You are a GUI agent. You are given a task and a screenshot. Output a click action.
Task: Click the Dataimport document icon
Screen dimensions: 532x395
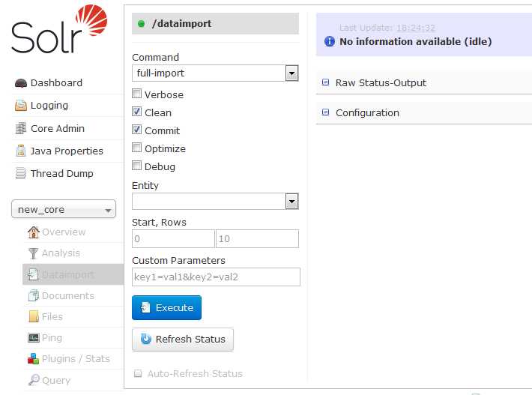[x=33, y=274]
